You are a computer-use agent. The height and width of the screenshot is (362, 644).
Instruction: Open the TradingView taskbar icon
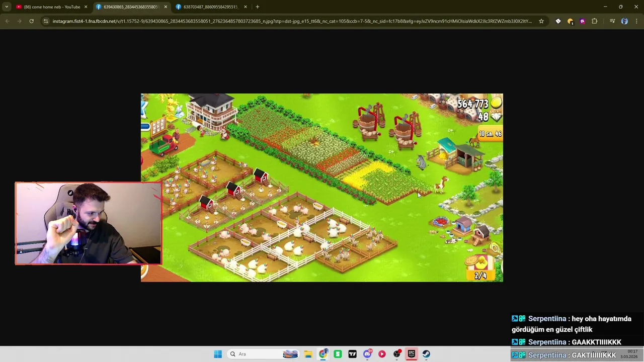(352, 354)
